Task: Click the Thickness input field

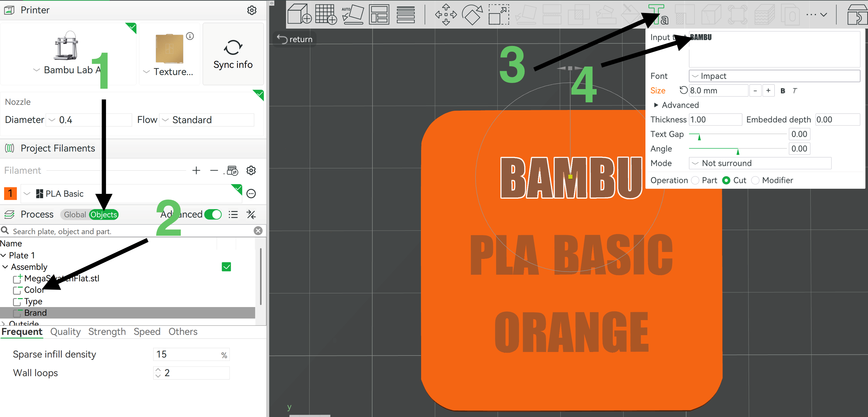Action: click(715, 120)
